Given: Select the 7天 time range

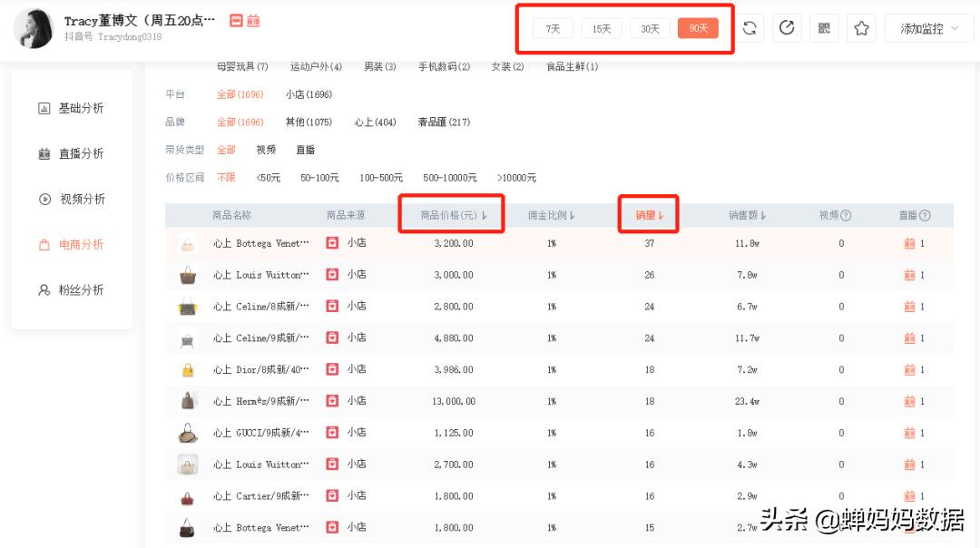Looking at the screenshot, I should [553, 29].
